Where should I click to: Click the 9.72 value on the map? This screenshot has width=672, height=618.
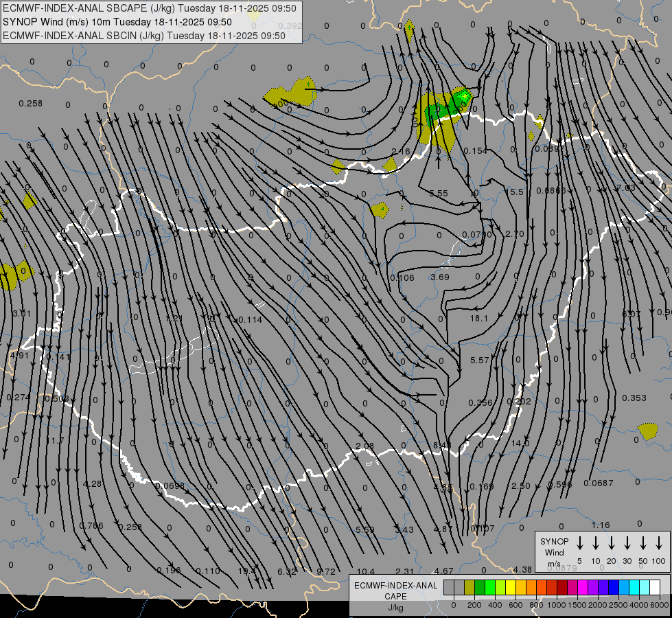[326, 572]
